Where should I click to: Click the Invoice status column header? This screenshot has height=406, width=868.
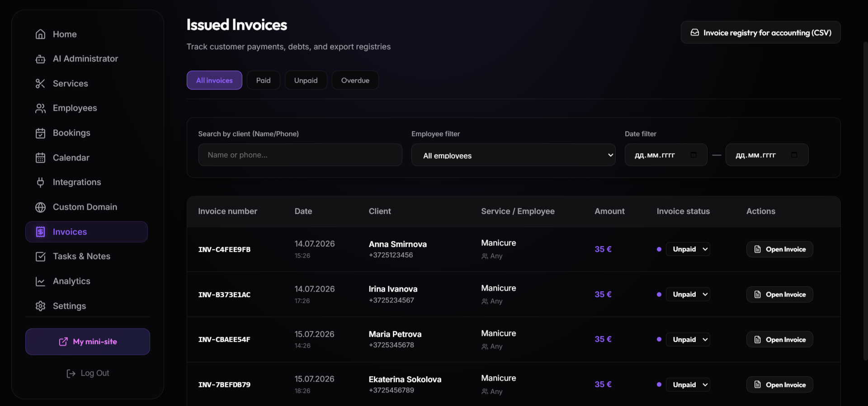683,211
